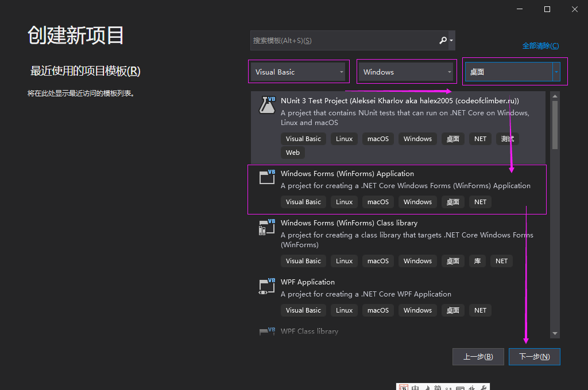This screenshot has height=390, width=588.
Task: Click the Windows Forms Application template icon
Action: tap(266, 177)
